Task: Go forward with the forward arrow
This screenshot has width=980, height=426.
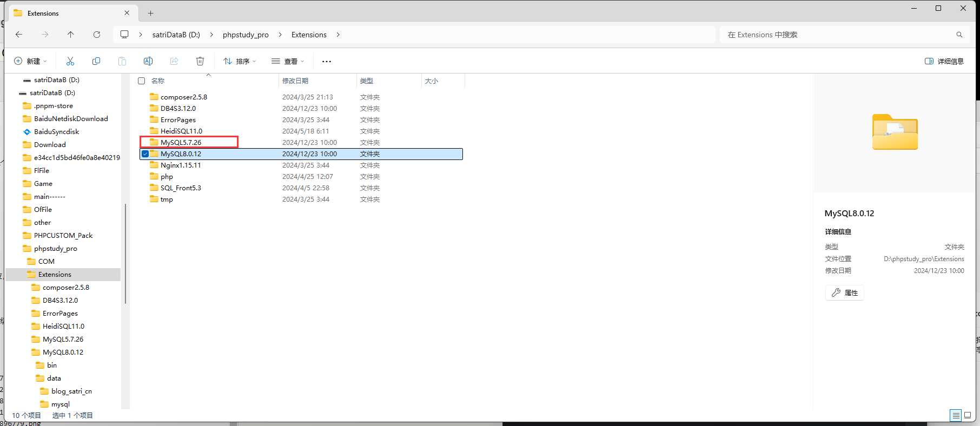Action: click(45, 35)
